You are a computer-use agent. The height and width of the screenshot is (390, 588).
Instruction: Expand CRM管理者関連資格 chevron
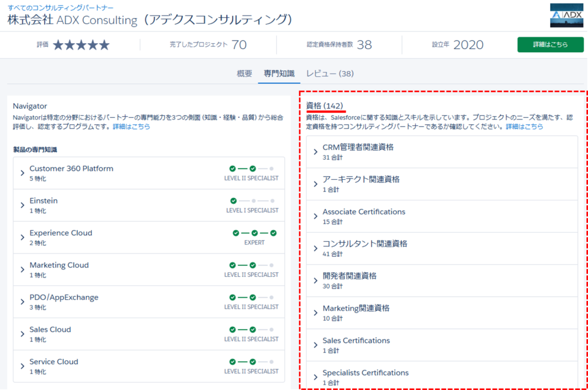point(315,152)
